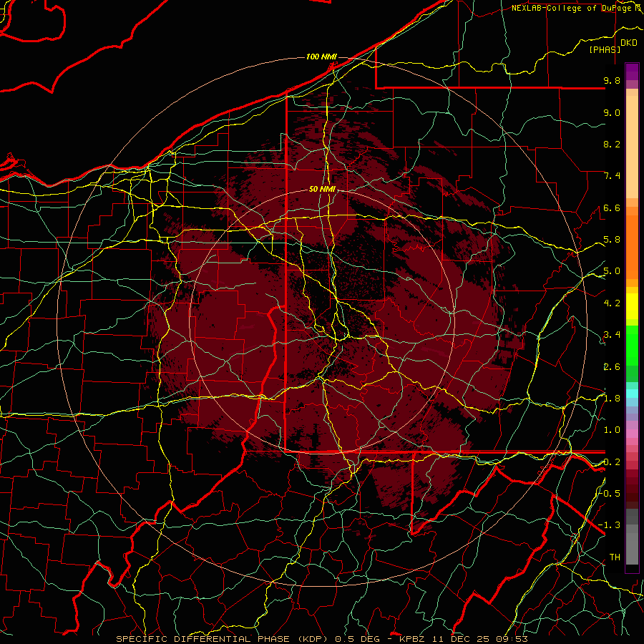Click the orange segment of the color bar
644x644 pixels.
[x=632, y=246]
